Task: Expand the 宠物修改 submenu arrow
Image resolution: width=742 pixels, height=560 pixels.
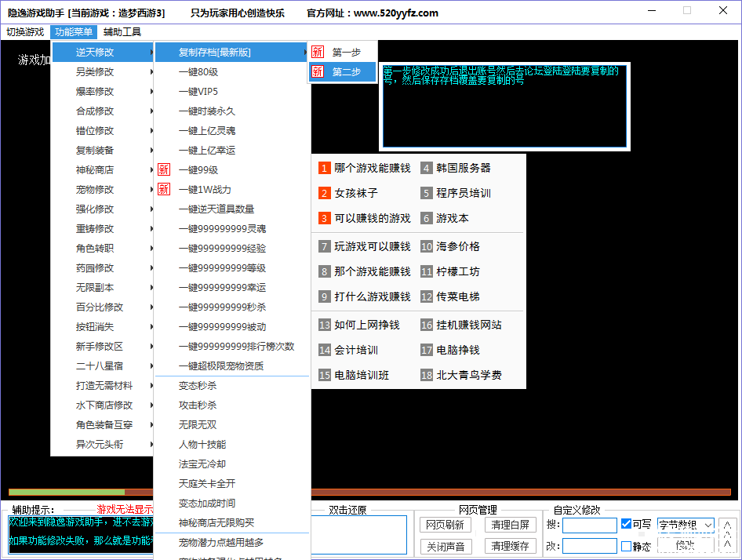Action: click(x=151, y=189)
